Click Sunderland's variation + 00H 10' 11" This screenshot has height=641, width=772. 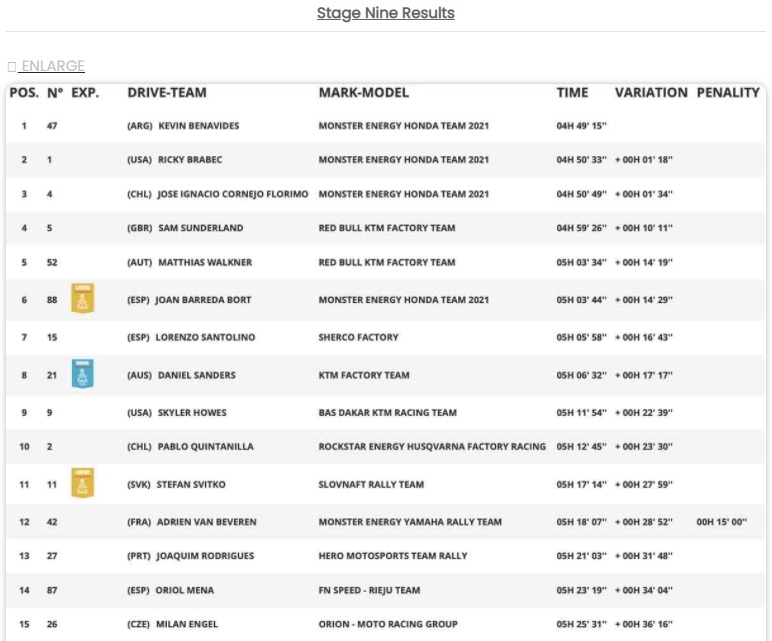[644, 228]
